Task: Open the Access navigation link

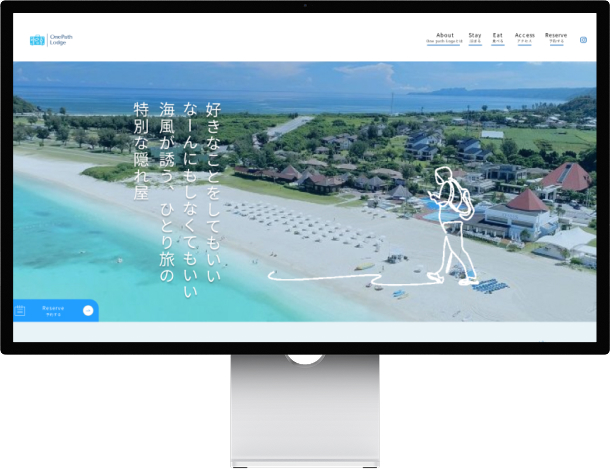Action: pyautogui.click(x=525, y=35)
